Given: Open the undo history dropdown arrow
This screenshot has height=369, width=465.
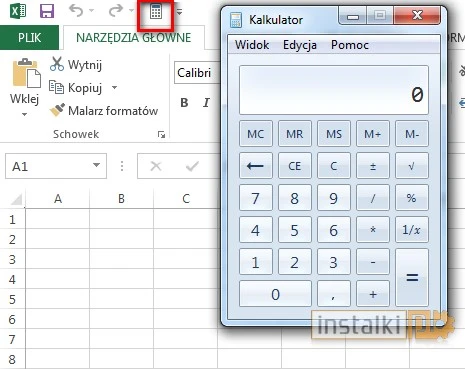Looking at the screenshot, I should (92, 11).
